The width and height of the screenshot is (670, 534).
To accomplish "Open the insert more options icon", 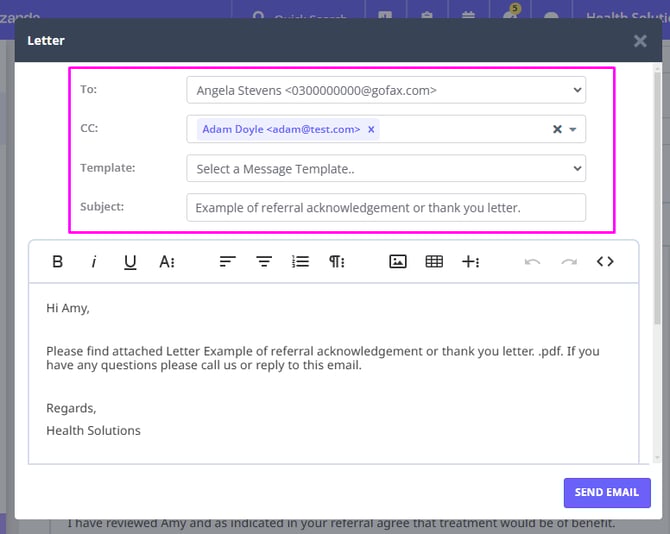I will (470, 262).
